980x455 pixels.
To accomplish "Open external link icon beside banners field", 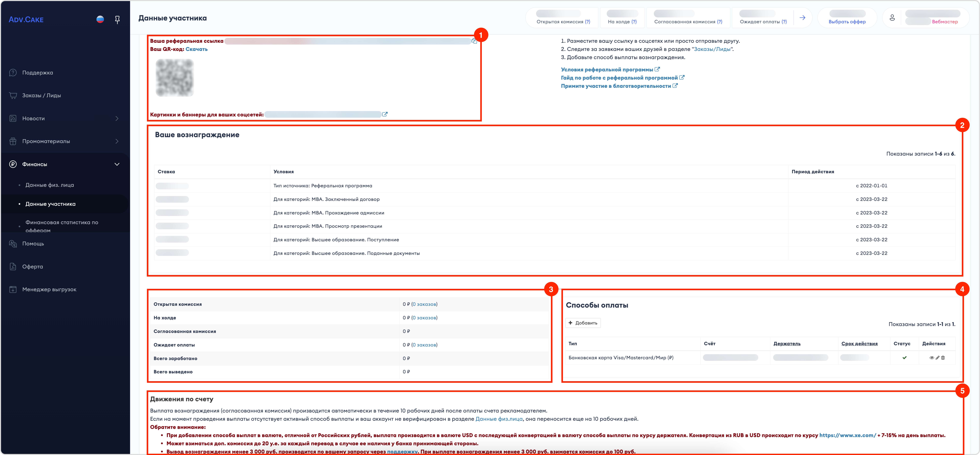I will (x=385, y=114).
